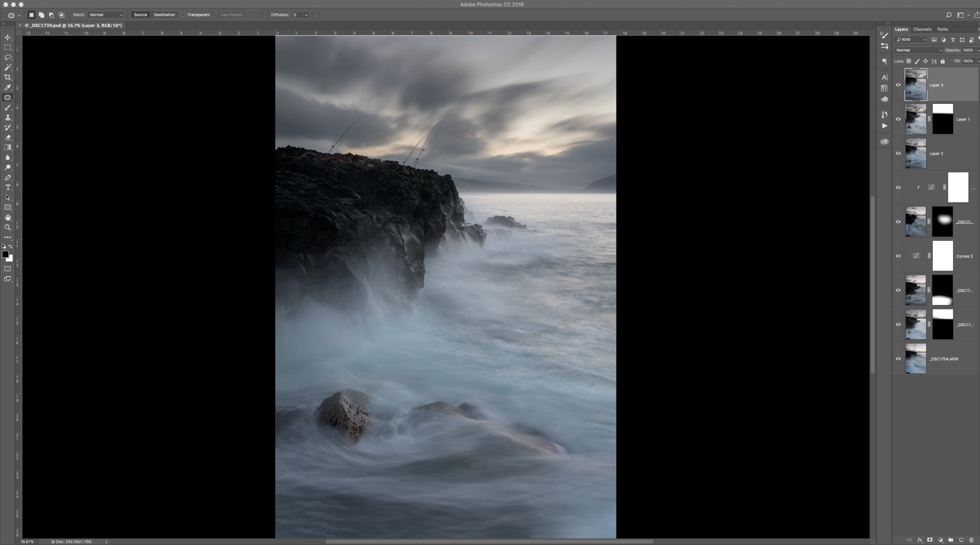Viewport: 980px width, 545px height.
Task: Click the foreground color swatch
Action: [5, 254]
